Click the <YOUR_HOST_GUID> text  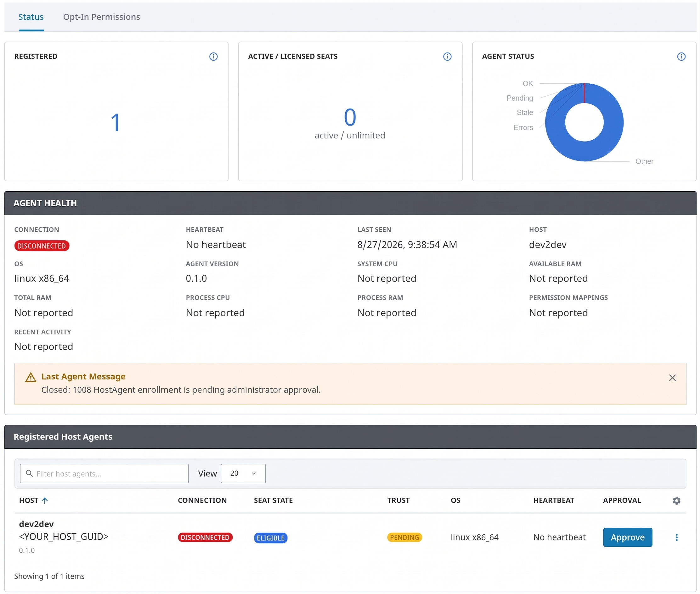click(x=64, y=536)
